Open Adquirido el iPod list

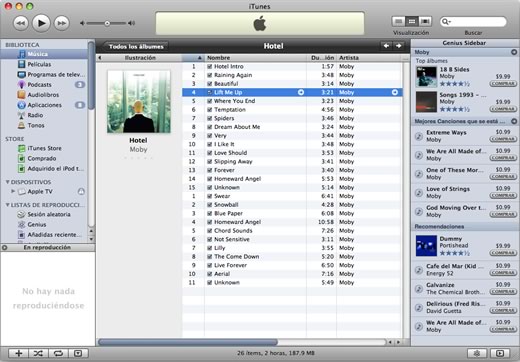click(44, 169)
